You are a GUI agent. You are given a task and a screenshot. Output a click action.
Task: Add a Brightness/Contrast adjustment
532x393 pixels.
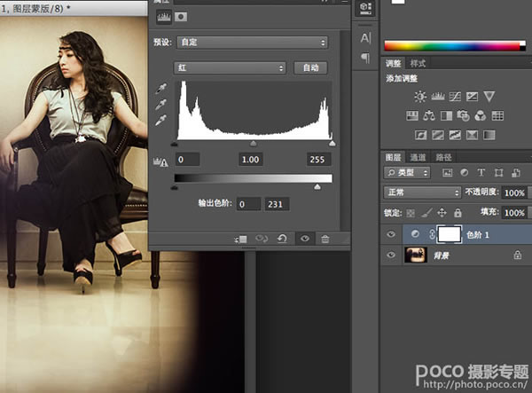[419, 96]
